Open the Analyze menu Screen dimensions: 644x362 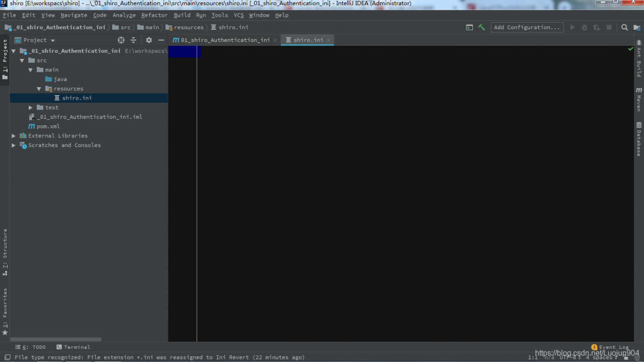[124, 15]
